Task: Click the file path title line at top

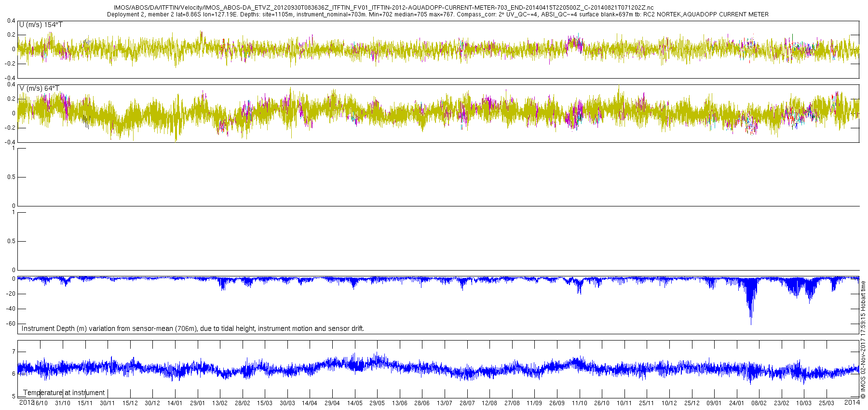Action: coord(383,8)
